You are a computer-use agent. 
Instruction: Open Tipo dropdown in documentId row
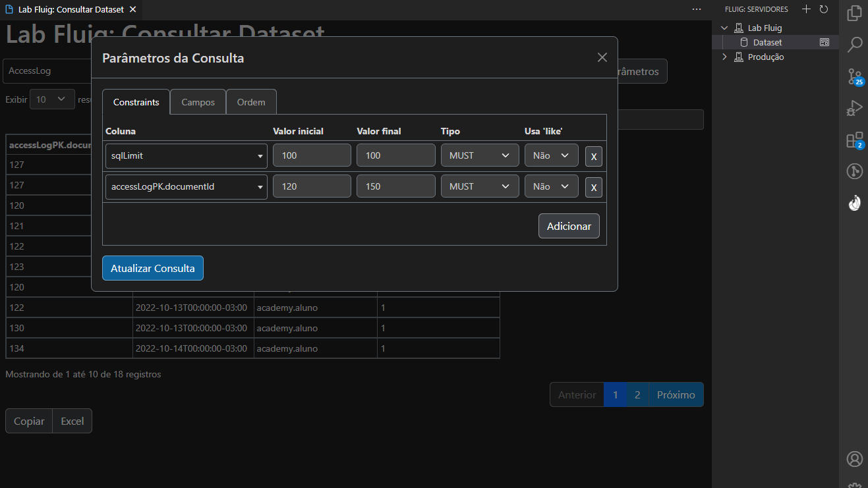click(x=480, y=187)
